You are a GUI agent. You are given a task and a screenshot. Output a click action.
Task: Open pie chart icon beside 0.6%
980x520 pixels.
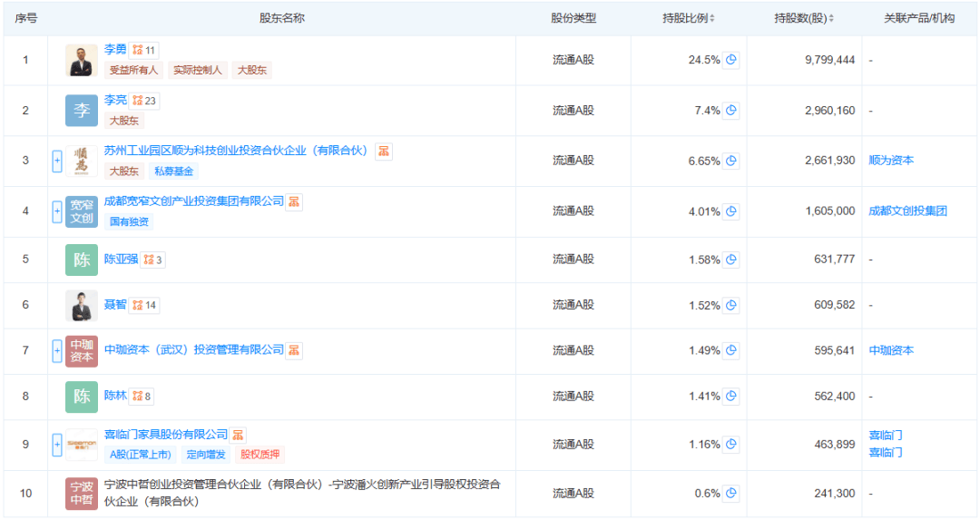click(x=730, y=493)
